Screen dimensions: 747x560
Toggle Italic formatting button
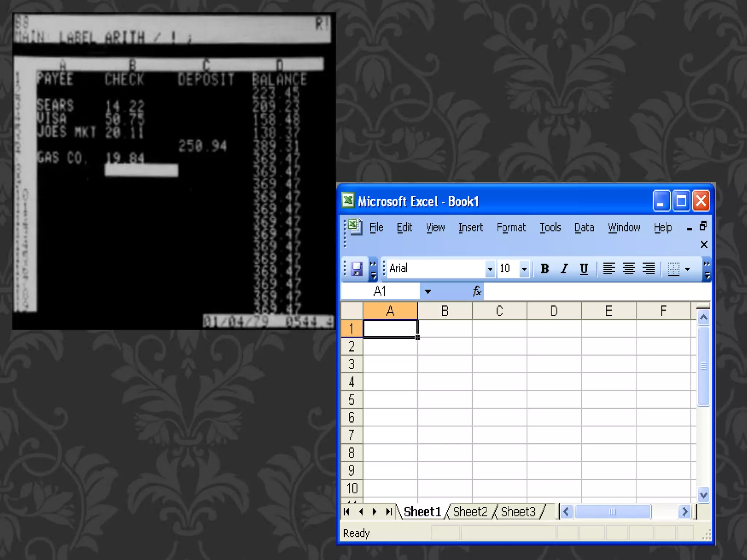coord(564,269)
